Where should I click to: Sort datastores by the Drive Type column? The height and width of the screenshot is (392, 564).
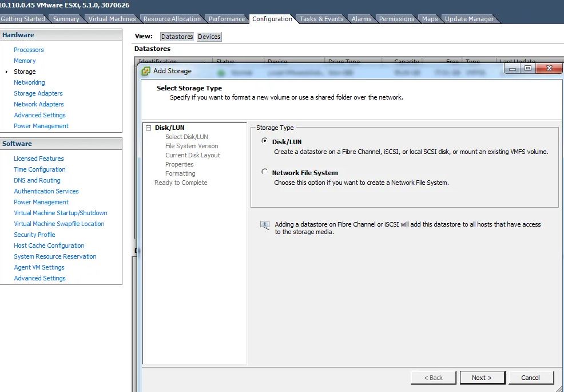(x=343, y=61)
